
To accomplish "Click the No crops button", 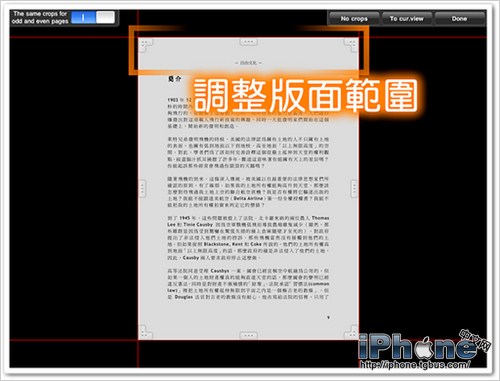I will pos(354,19).
